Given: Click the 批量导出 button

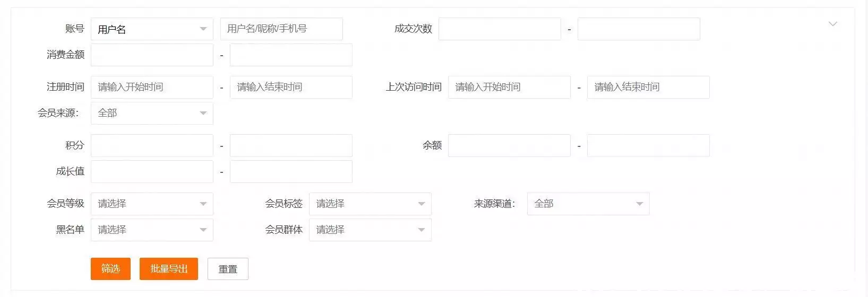Looking at the screenshot, I should pyautogui.click(x=169, y=269).
